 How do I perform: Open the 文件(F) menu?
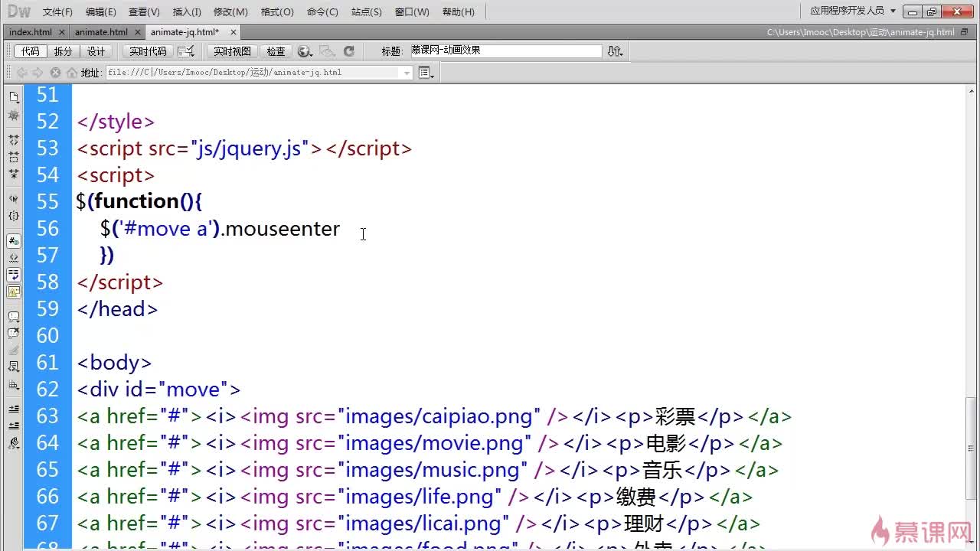tap(57, 11)
